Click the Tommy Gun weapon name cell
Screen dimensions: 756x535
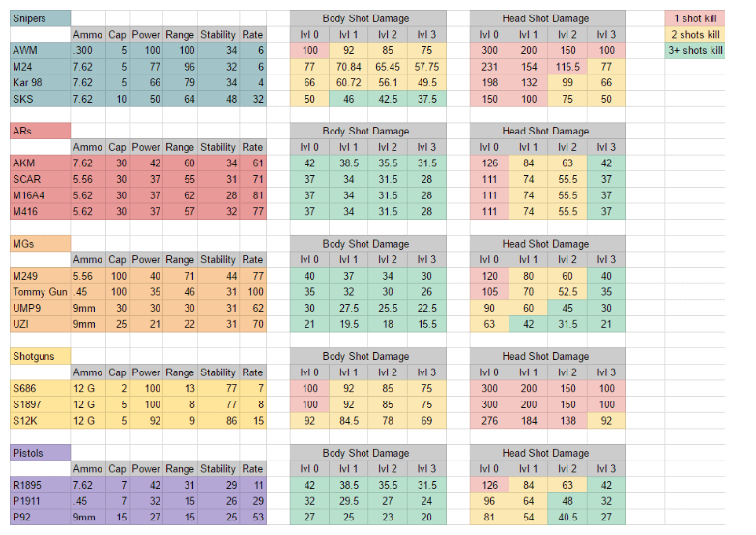point(40,291)
